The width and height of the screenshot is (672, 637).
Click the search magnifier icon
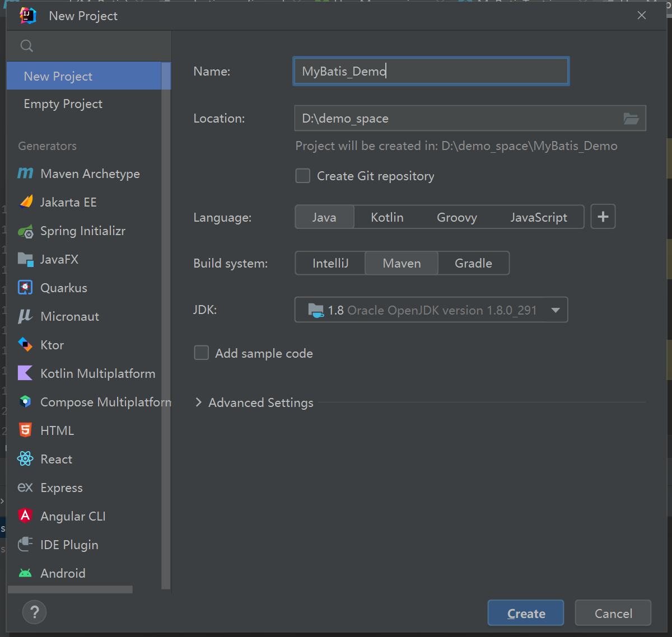(26, 46)
